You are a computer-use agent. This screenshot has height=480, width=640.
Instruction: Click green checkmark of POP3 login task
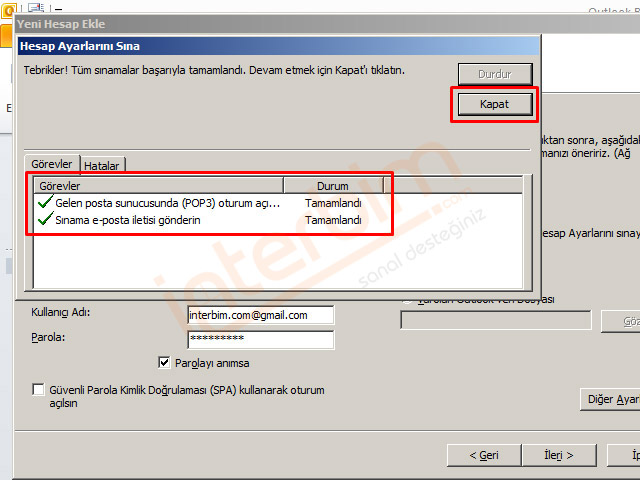pyautogui.click(x=45, y=202)
